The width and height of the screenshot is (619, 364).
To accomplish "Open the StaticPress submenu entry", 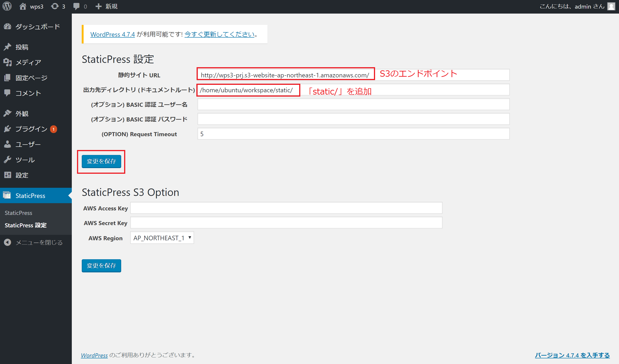I will pyautogui.click(x=18, y=213).
